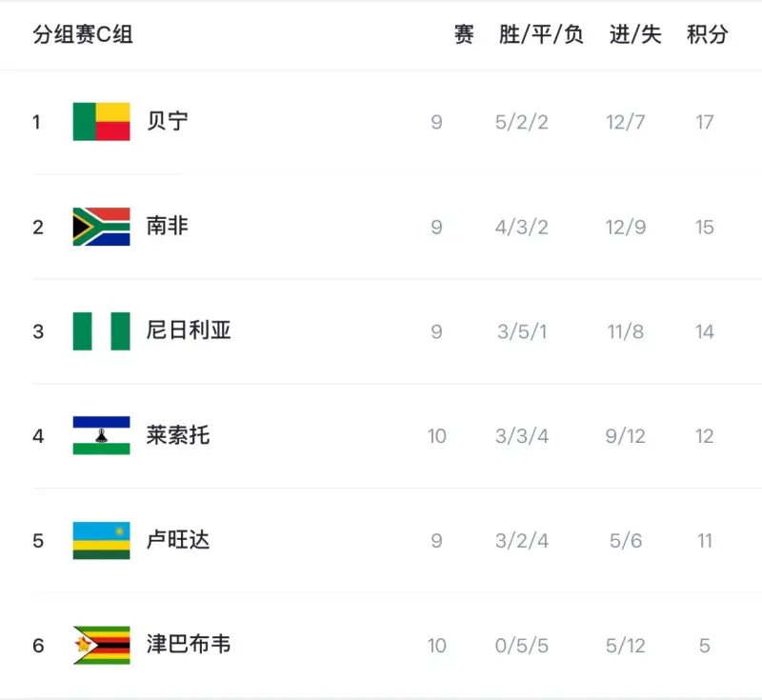This screenshot has width=762, height=700.
Task: Click the 赛 matches column header
Action: click(x=464, y=35)
